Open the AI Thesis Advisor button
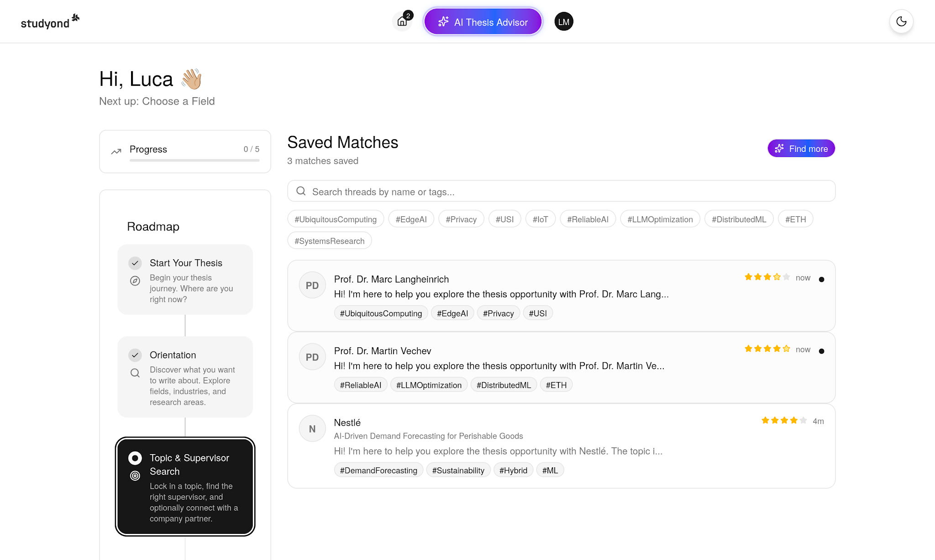The height and width of the screenshot is (560, 935). point(483,21)
